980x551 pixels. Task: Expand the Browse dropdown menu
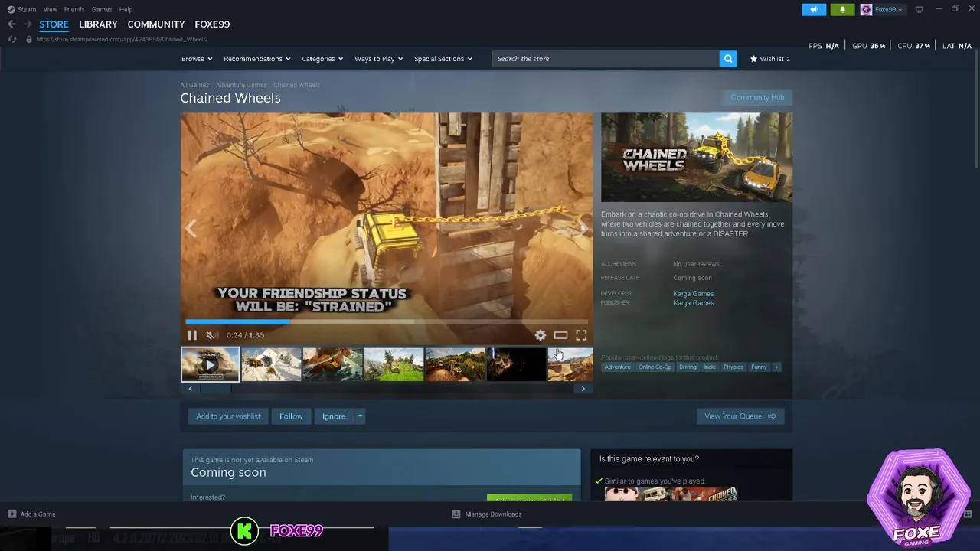coord(197,59)
